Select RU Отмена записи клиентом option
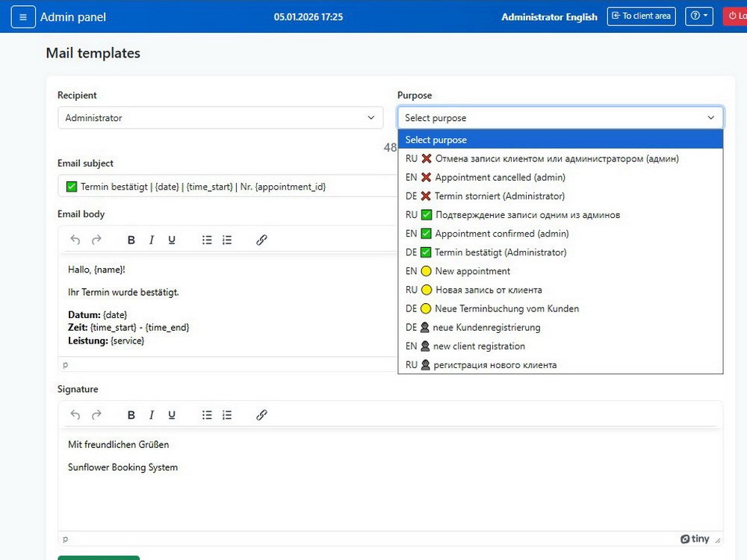This screenshot has height=560, width=747. pyautogui.click(x=560, y=158)
